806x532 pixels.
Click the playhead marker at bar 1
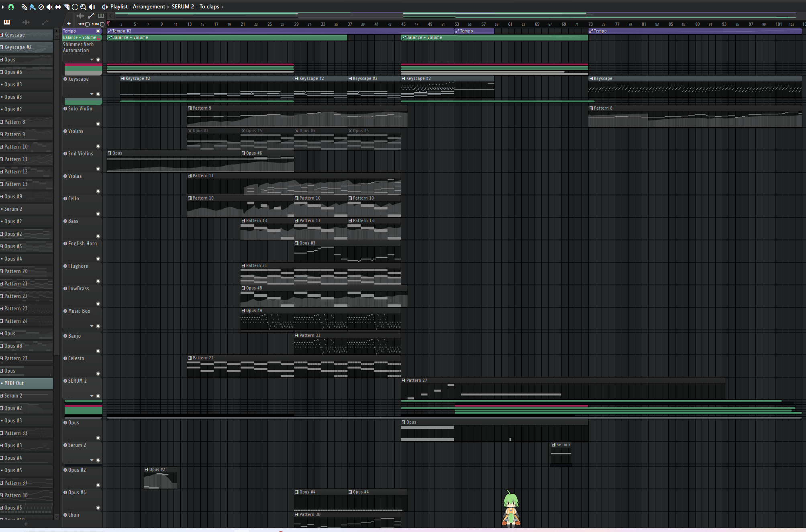[108, 23]
